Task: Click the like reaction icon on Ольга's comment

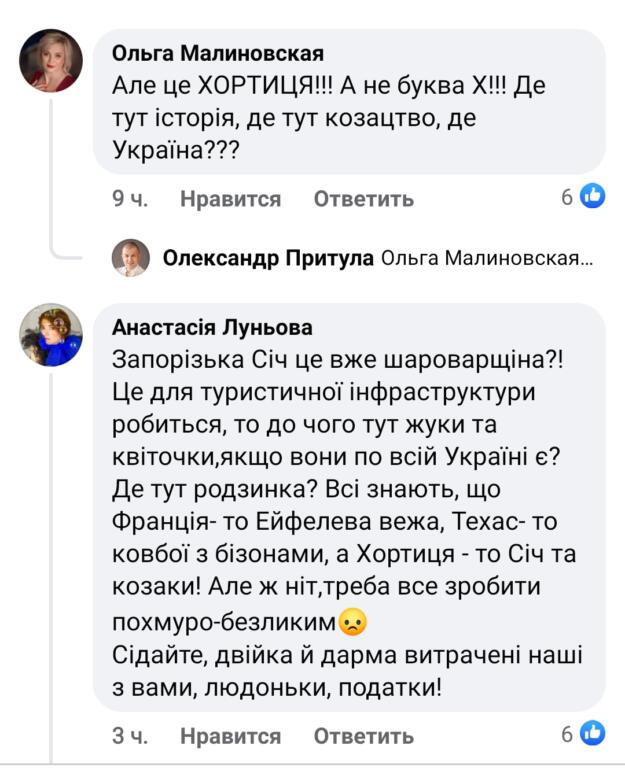Action: coord(594,197)
